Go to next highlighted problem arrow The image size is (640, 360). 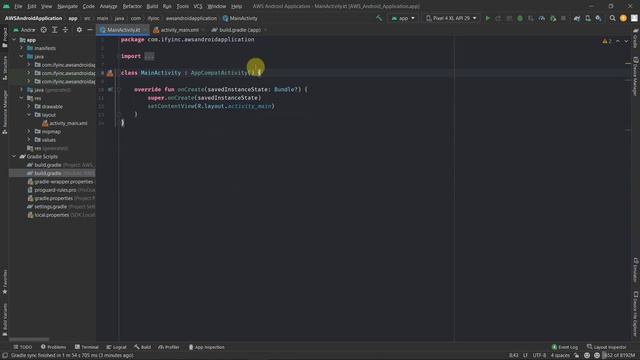[x=626, y=41]
